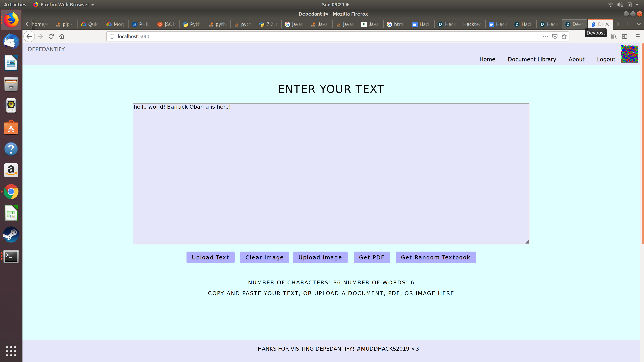Click the Upload Image button
The width and height of the screenshot is (644, 362).
tap(320, 257)
